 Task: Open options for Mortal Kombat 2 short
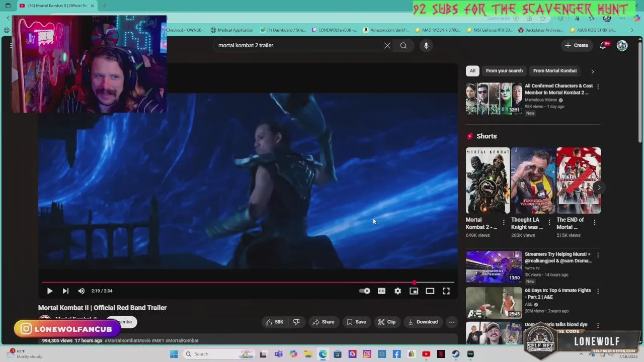(504, 222)
